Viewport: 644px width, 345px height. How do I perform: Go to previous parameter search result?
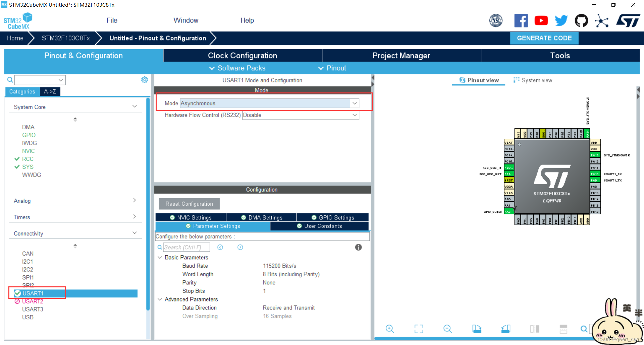coord(220,247)
